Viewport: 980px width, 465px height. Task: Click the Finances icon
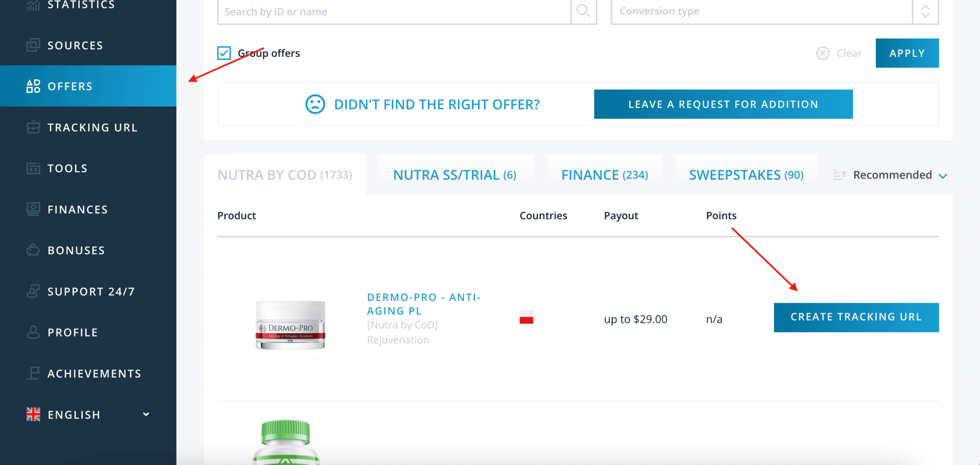[x=33, y=209]
